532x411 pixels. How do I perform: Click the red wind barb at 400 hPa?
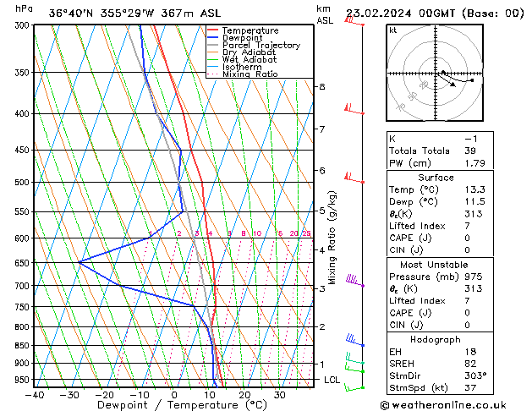click(x=354, y=110)
